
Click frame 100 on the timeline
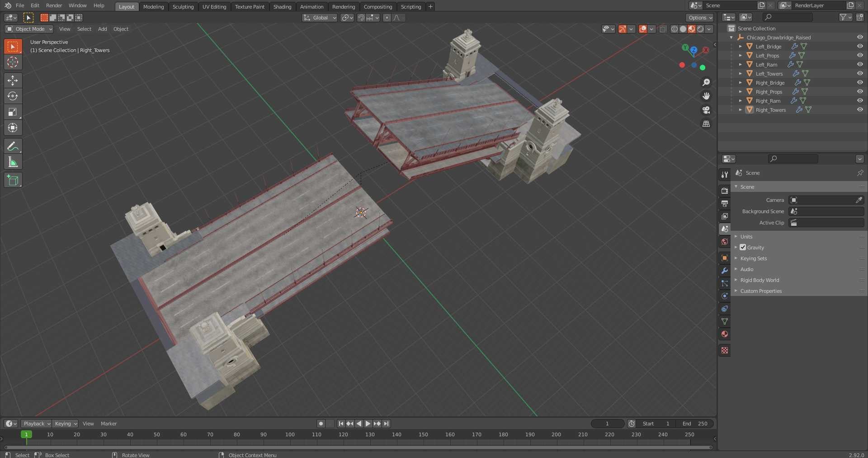click(x=290, y=434)
